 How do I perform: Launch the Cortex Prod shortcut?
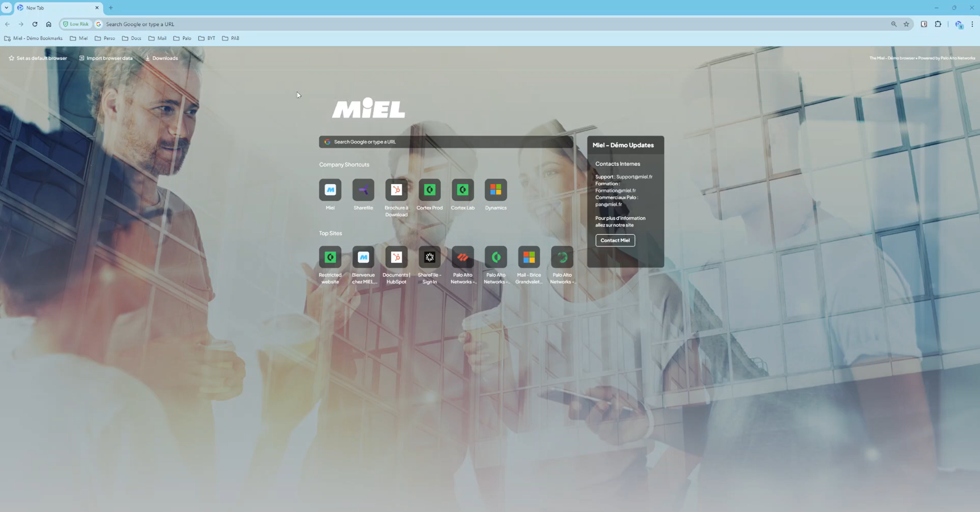coord(429,190)
